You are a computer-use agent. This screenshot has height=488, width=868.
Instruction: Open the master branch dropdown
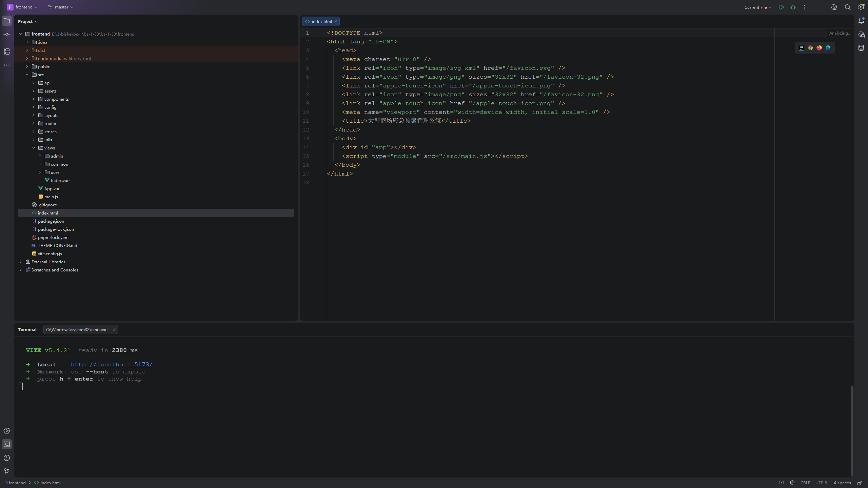[61, 7]
